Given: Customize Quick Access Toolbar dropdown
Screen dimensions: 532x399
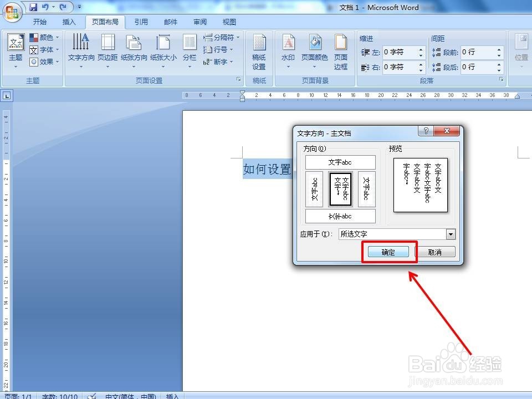Looking at the screenshot, I should pyautogui.click(x=79, y=7).
